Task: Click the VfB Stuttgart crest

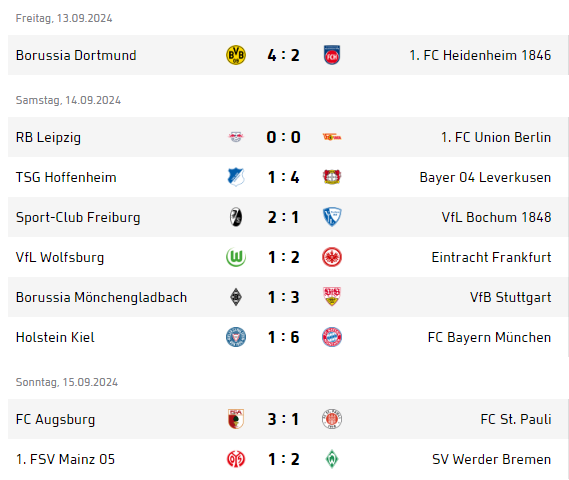Action: [332, 297]
